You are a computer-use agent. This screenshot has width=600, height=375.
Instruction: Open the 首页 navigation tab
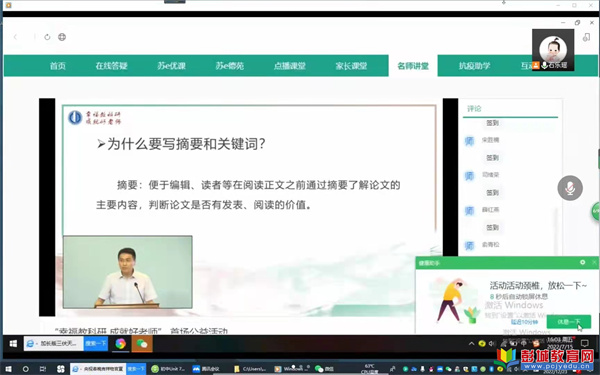[58, 66]
